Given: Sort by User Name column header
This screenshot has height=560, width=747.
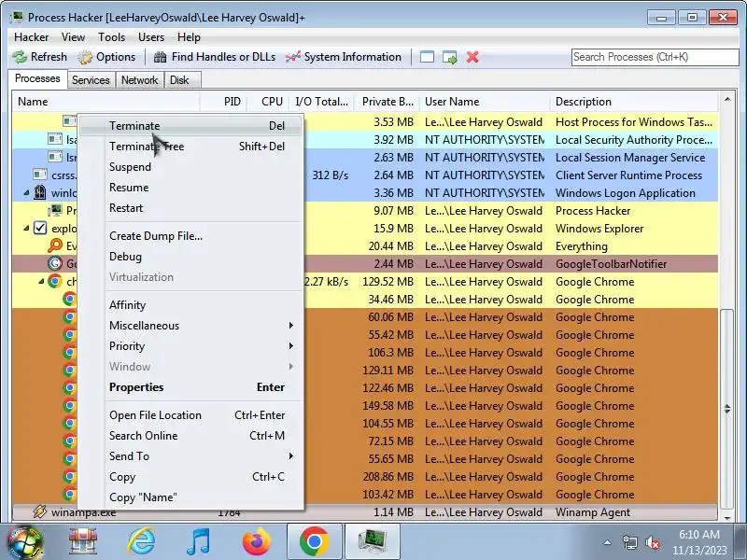Looking at the screenshot, I should pos(485,102).
